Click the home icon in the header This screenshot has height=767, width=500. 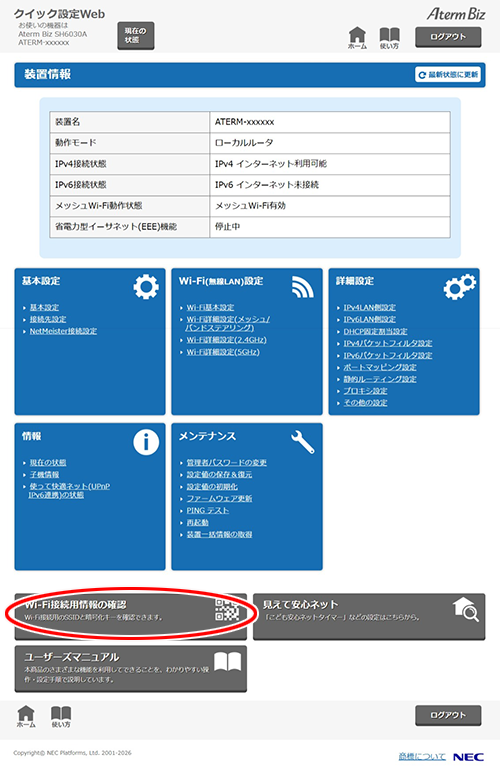(357, 38)
